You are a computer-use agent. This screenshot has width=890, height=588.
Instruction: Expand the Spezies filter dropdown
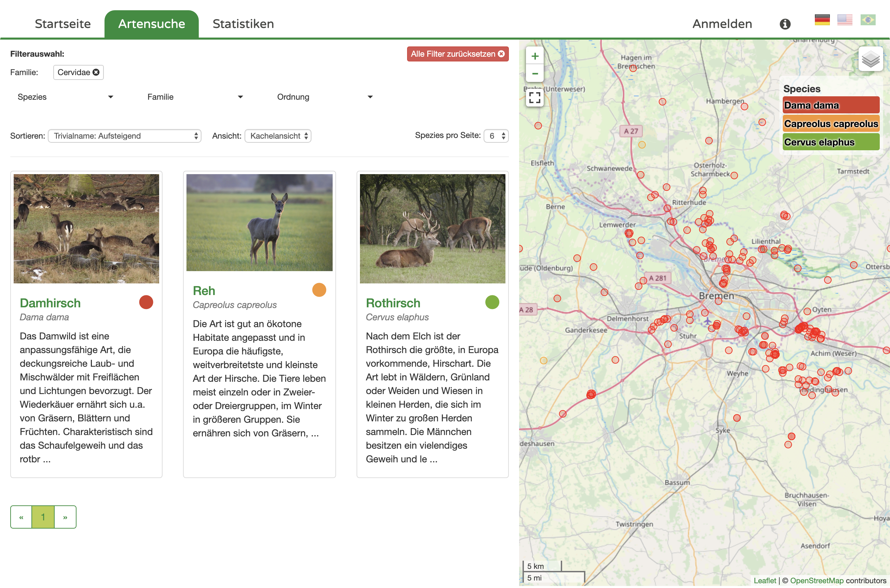tap(65, 97)
